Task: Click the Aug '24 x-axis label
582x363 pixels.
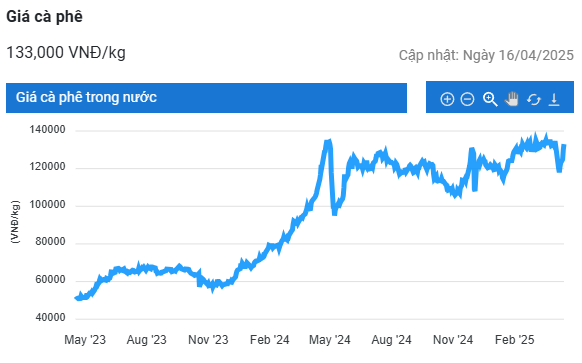Action: coord(392,340)
